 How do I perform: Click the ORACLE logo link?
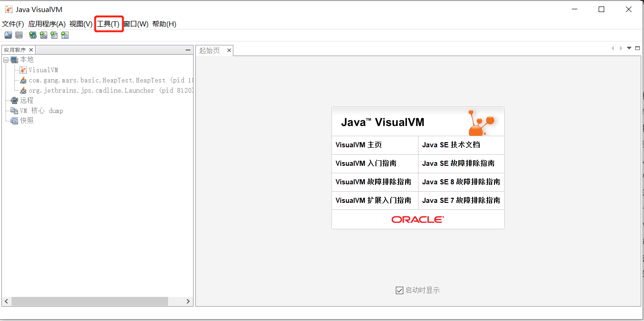pos(418,220)
